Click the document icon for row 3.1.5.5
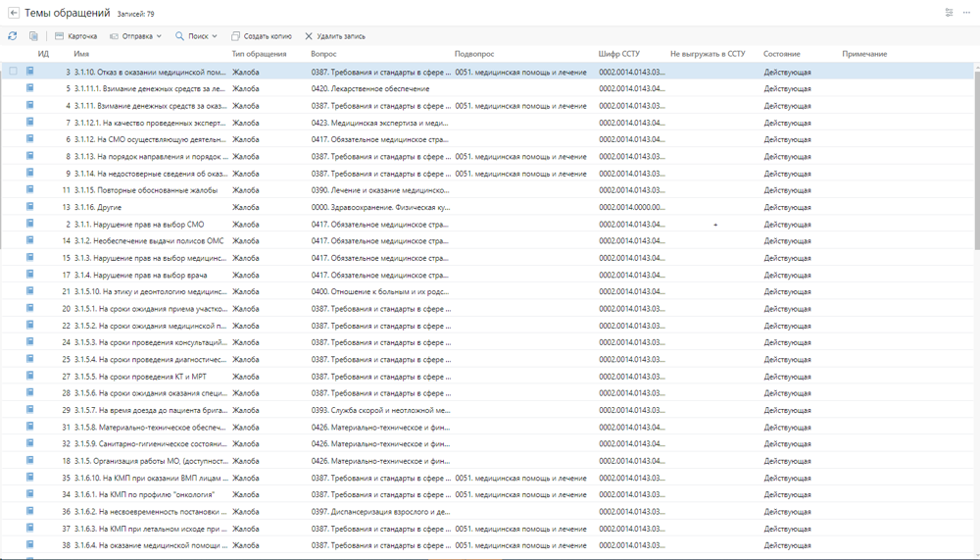Image resolution: width=980 pixels, height=560 pixels. click(x=30, y=377)
